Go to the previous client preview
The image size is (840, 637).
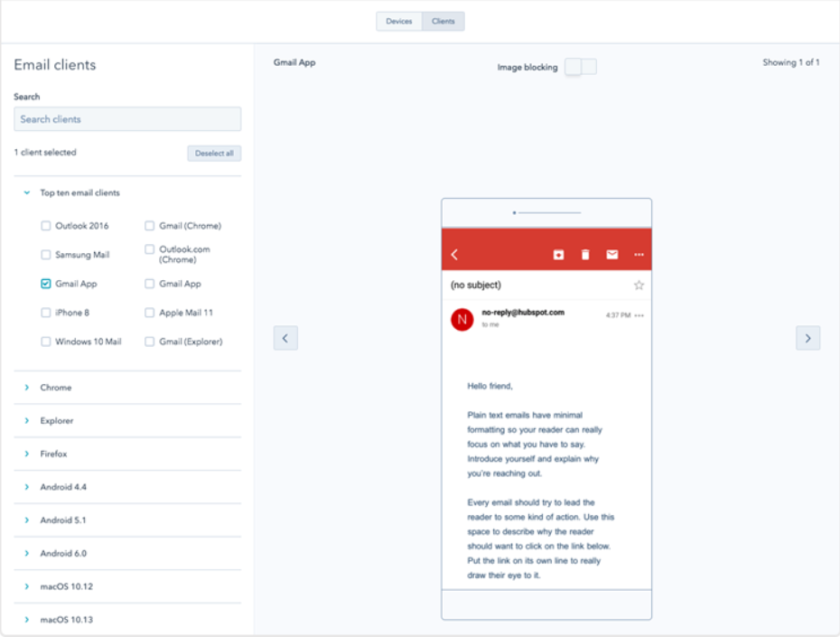[285, 338]
